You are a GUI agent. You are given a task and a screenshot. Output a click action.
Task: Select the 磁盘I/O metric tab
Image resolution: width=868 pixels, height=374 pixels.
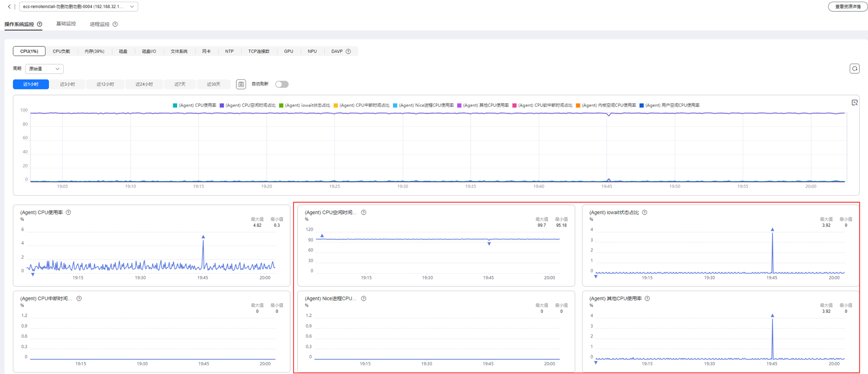pyautogui.click(x=149, y=51)
